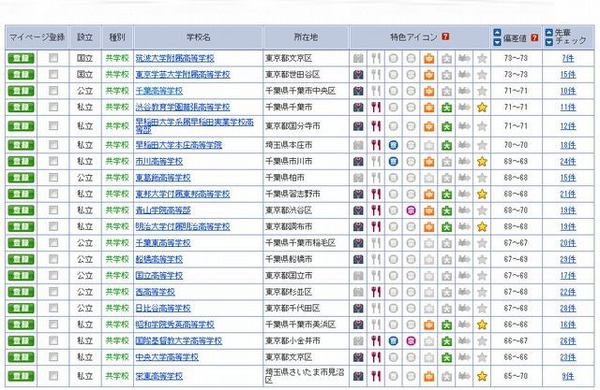The image size is (600, 390).
Task: Click the yellow star icon in 栄東高等学校 row
Action: (x=482, y=376)
